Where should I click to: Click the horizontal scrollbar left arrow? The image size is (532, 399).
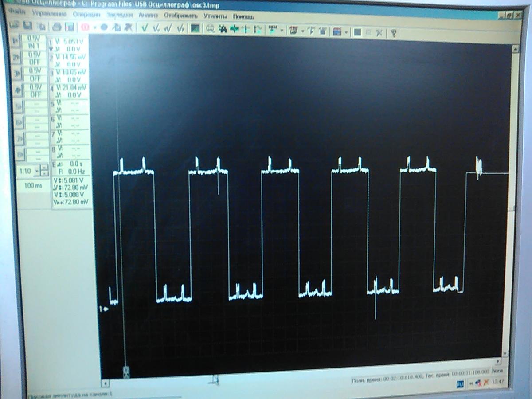coord(105,383)
